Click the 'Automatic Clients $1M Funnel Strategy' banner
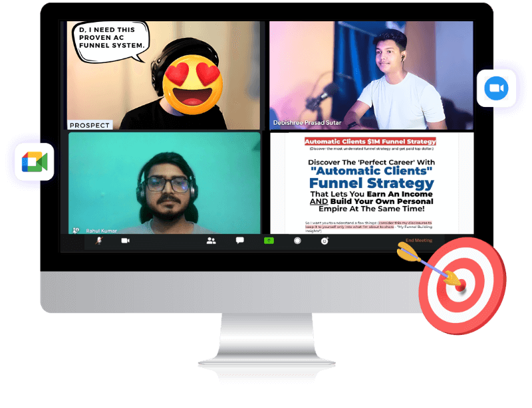532x408 pixels. click(x=370, y=142)
